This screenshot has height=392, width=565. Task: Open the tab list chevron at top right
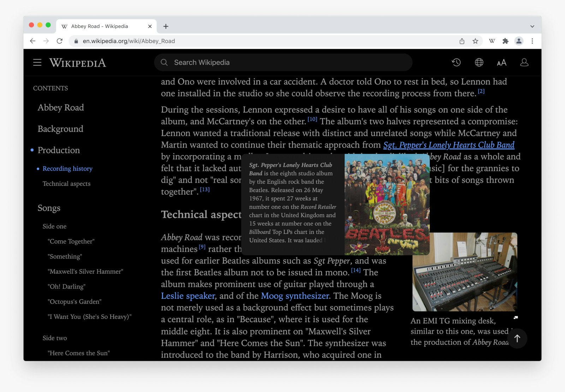[532, 26]
